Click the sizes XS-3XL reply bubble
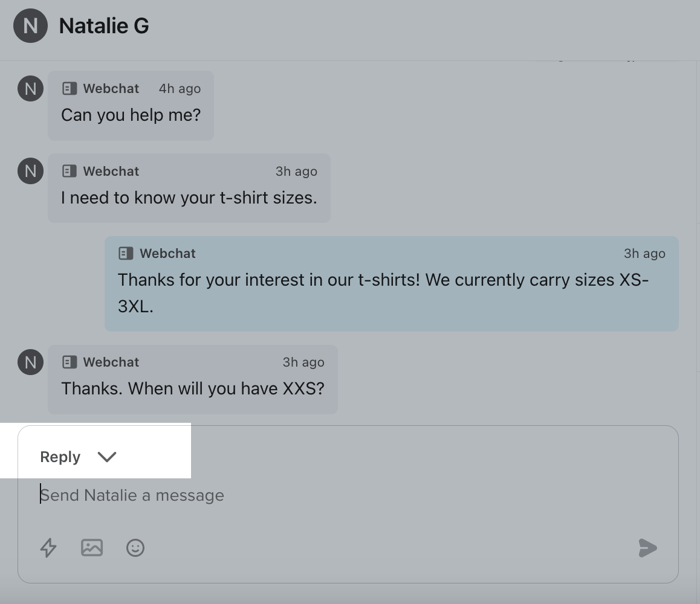This screenshot has width=700, height=604. tap(383, 292)
